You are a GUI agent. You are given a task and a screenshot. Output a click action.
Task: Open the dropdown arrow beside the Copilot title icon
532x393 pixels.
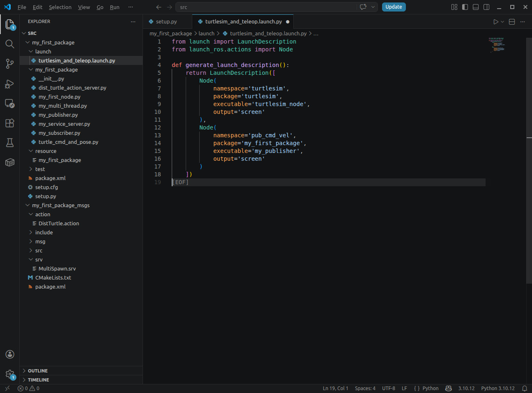point(373,7)
